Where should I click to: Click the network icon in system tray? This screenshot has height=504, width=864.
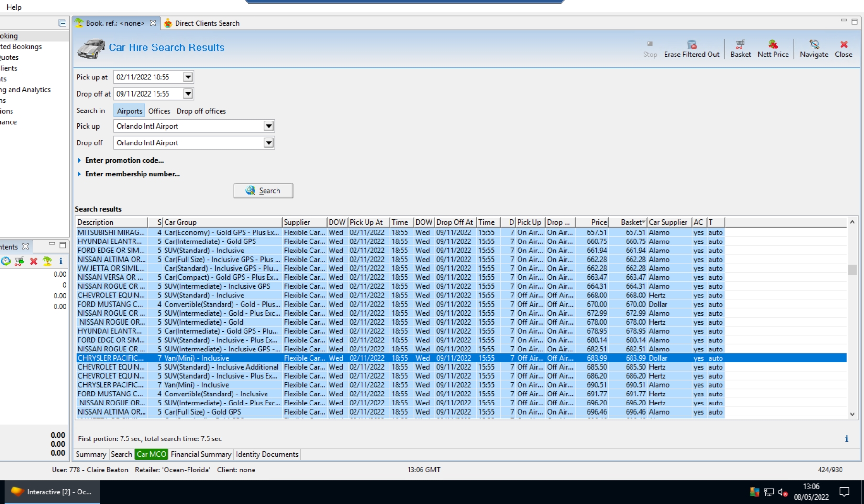769,492
